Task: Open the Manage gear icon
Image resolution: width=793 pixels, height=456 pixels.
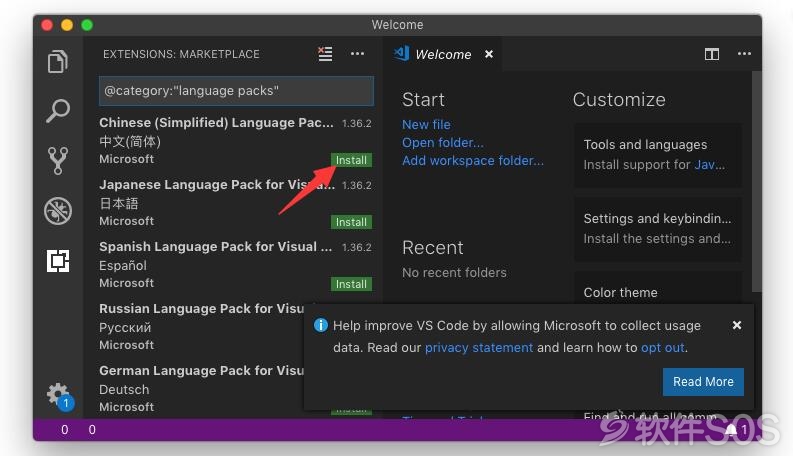Action: point(59,395)
